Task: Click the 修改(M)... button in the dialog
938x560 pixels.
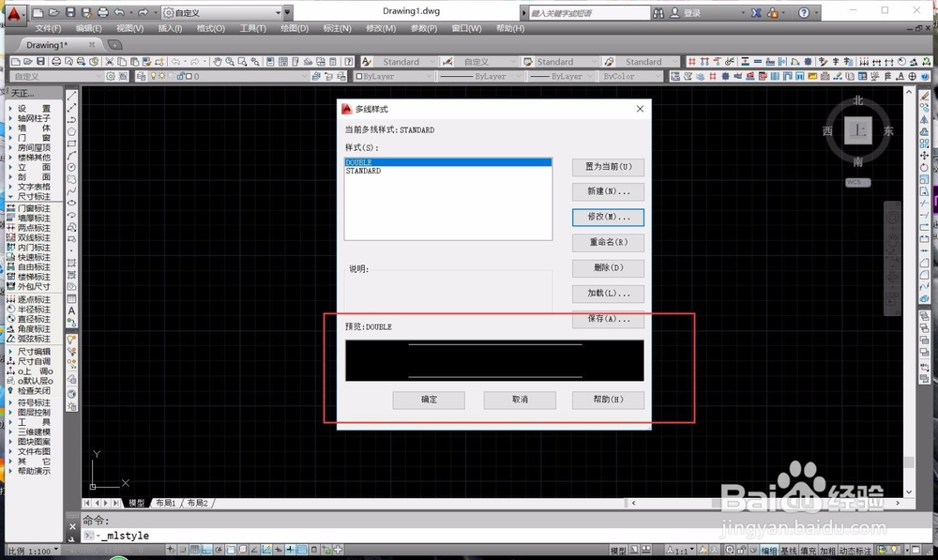Action: coord(608,217)
